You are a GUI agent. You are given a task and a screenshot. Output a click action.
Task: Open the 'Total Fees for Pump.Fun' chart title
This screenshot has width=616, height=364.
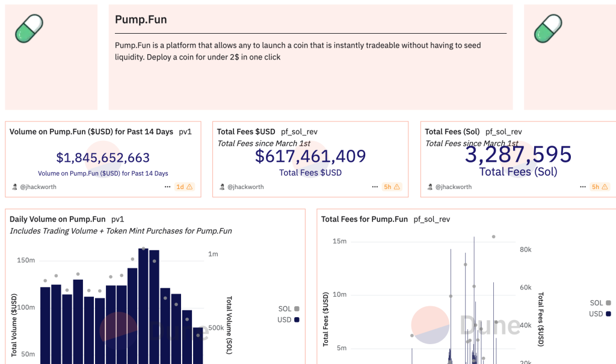364,220
